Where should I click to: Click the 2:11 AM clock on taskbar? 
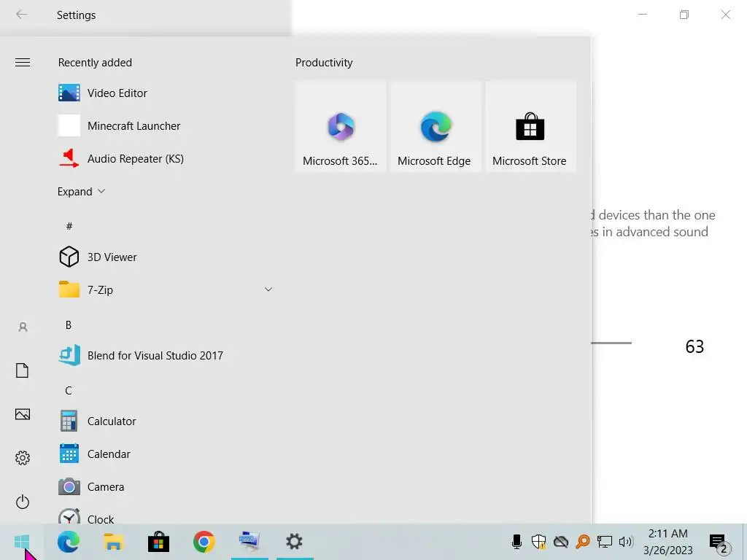click(668, 534)
